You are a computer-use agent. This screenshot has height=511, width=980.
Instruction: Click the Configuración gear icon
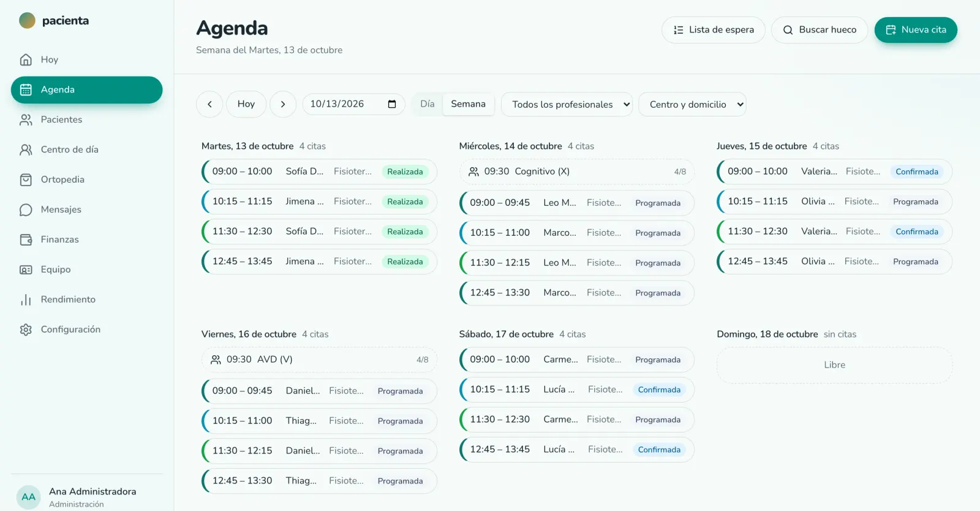pyautogui.click(x=26, y=330)
